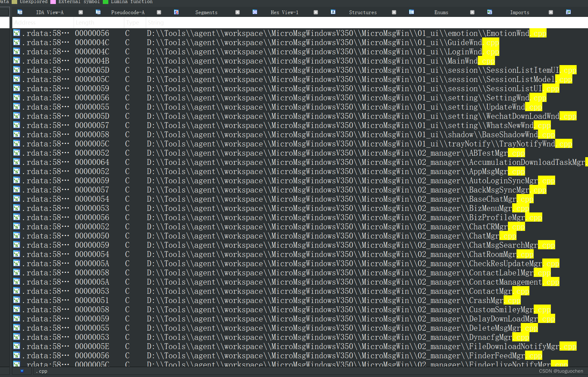Close the Enums tab
The height and width of the screenshot is (377, 588).
[472, 12]
